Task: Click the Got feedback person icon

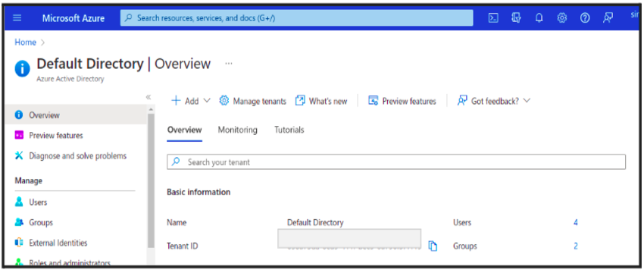Action: tap(462, 101)
